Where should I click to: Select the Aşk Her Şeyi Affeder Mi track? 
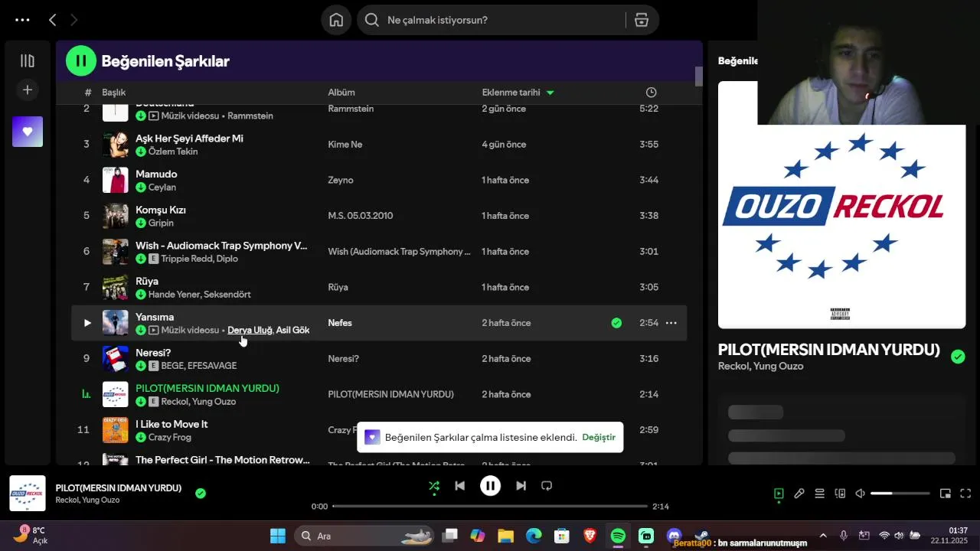pyautogui.click(x=189, y=139)
